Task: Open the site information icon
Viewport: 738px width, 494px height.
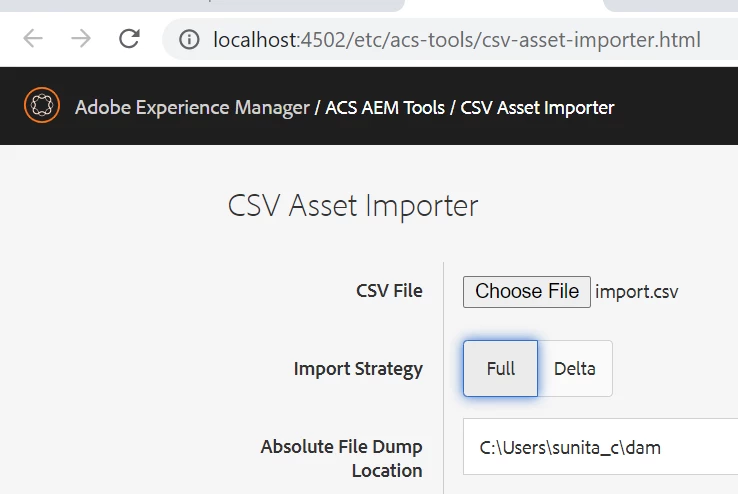Action: [x=188, y=40]
